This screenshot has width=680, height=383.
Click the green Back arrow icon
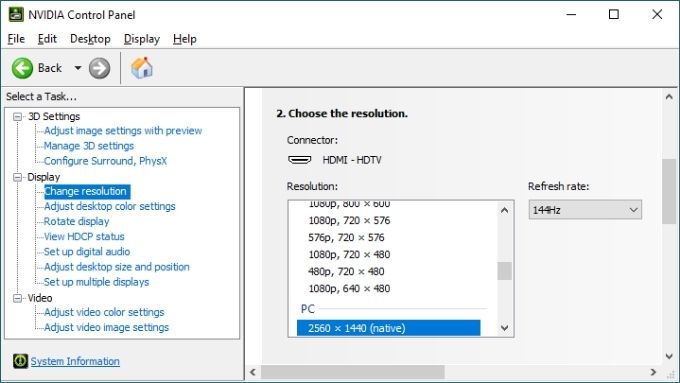click(22, 68)
